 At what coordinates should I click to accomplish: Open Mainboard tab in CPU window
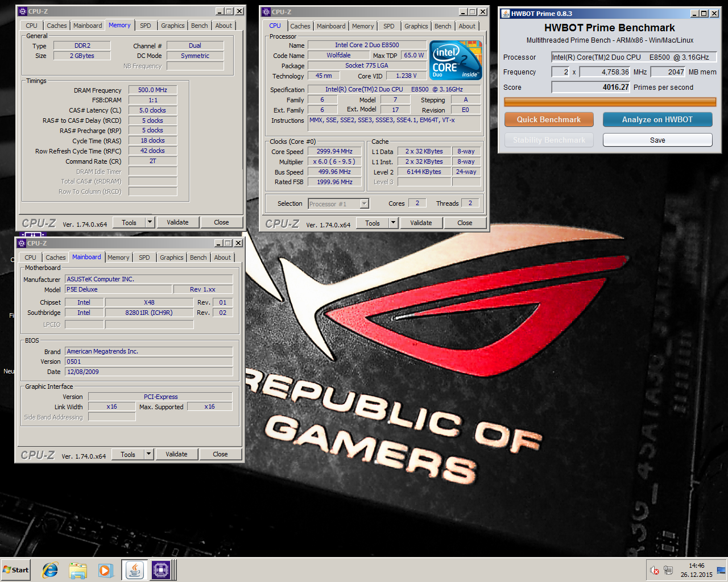click(x=331, y=26)
